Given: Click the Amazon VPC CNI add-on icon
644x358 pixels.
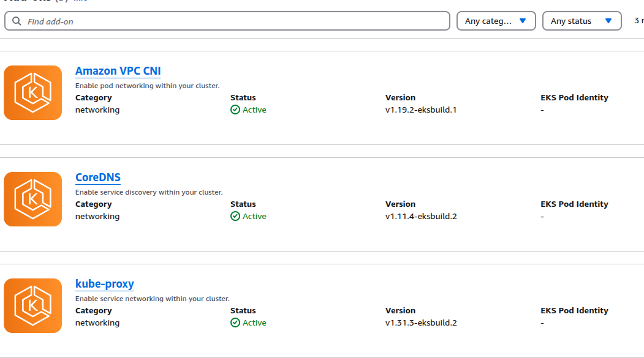Looking at the screenshot, I should click(x=33, y=92).
